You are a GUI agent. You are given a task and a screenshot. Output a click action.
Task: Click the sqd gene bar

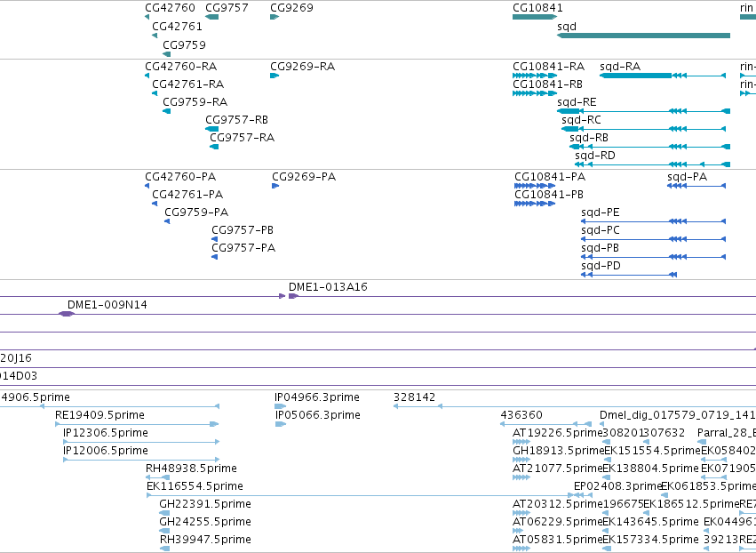pos(643,36)
